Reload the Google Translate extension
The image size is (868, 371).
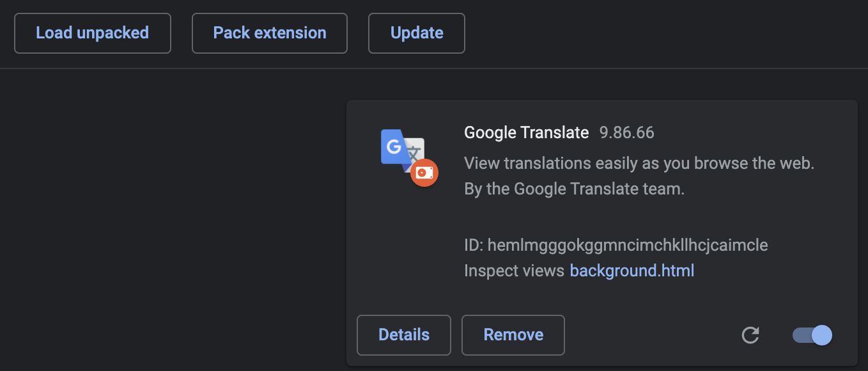750,335
